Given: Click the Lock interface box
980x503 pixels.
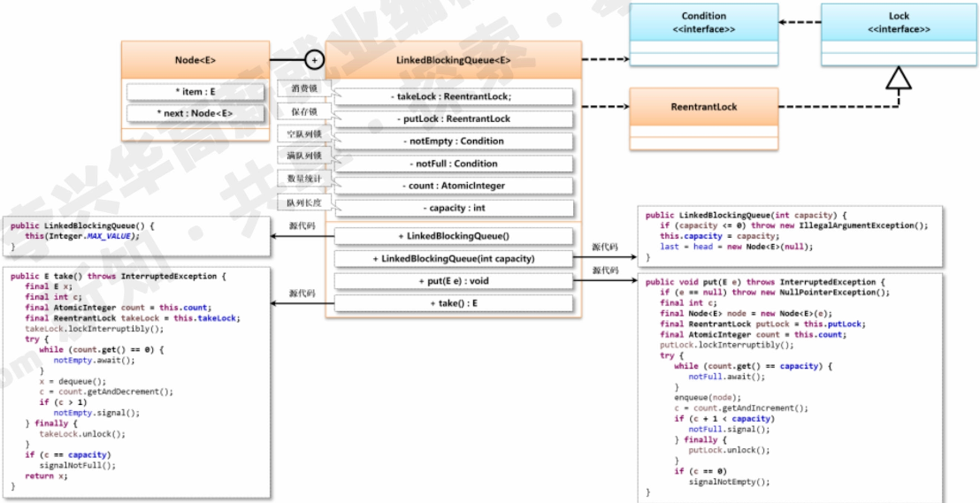Looking at the screenshot, I should [x=899, y=22].
